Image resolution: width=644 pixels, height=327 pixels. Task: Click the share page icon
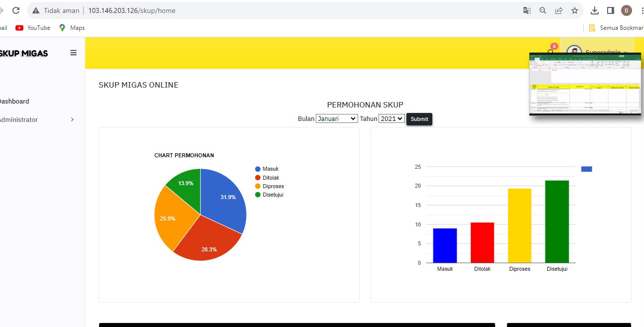point(559,10)
